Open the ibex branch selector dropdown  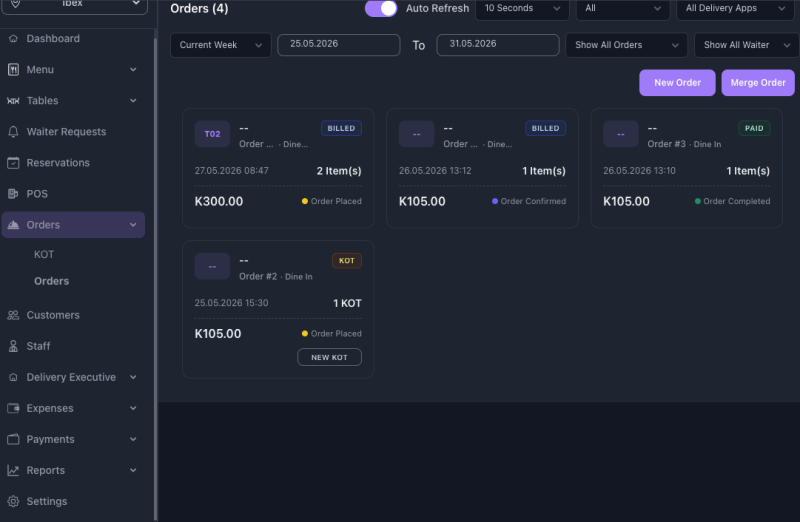coord(74,5)
